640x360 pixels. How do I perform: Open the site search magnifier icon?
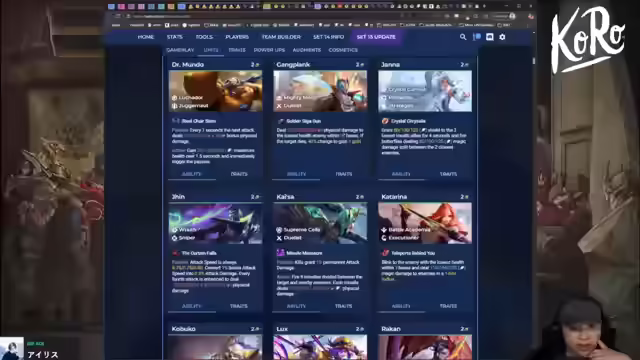click(x=463, y=37)
